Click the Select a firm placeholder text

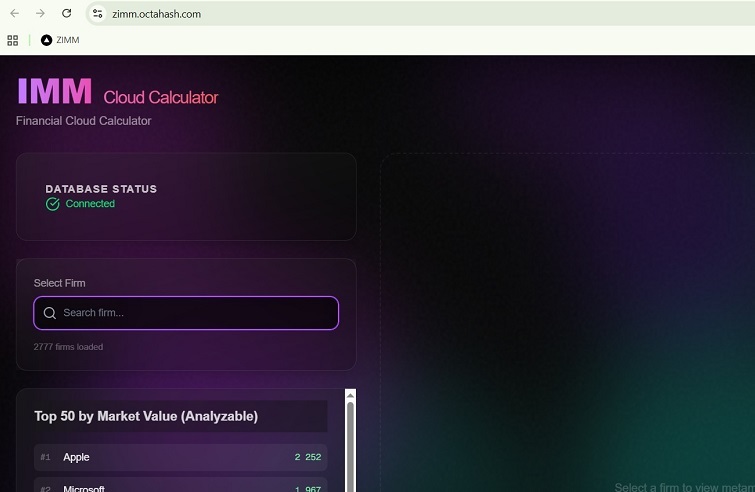684,487
